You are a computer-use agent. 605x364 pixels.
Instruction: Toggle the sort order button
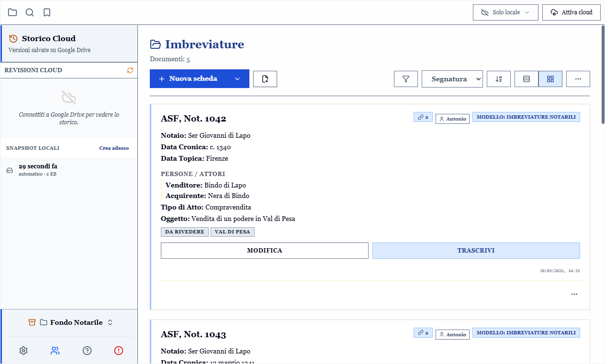pos(499,79)
